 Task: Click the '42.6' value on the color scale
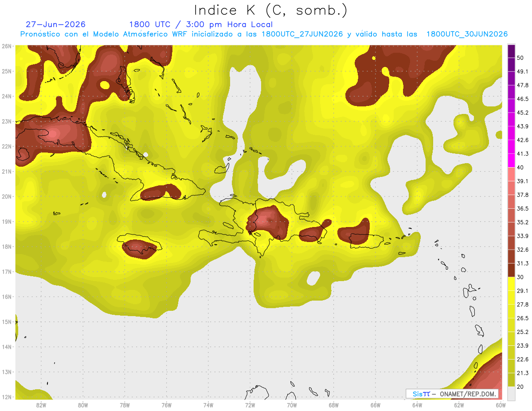pyautogui.click(x=523, y=140)
